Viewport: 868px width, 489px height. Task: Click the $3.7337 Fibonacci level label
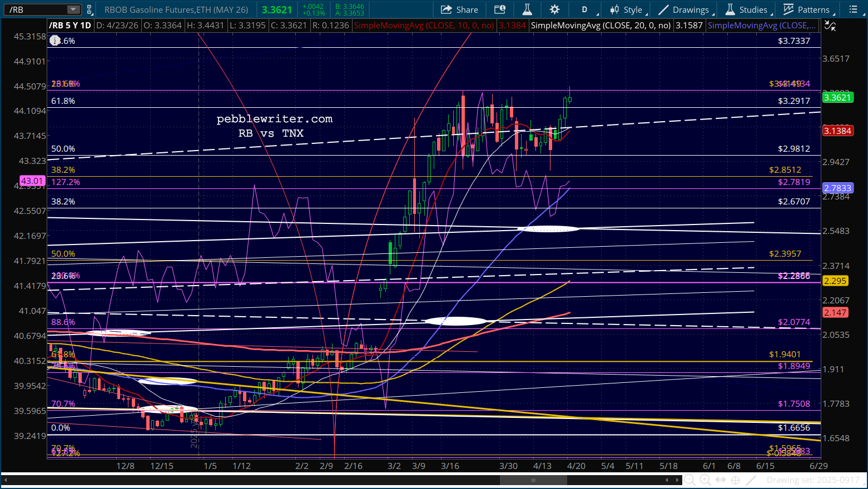point(794,41)
